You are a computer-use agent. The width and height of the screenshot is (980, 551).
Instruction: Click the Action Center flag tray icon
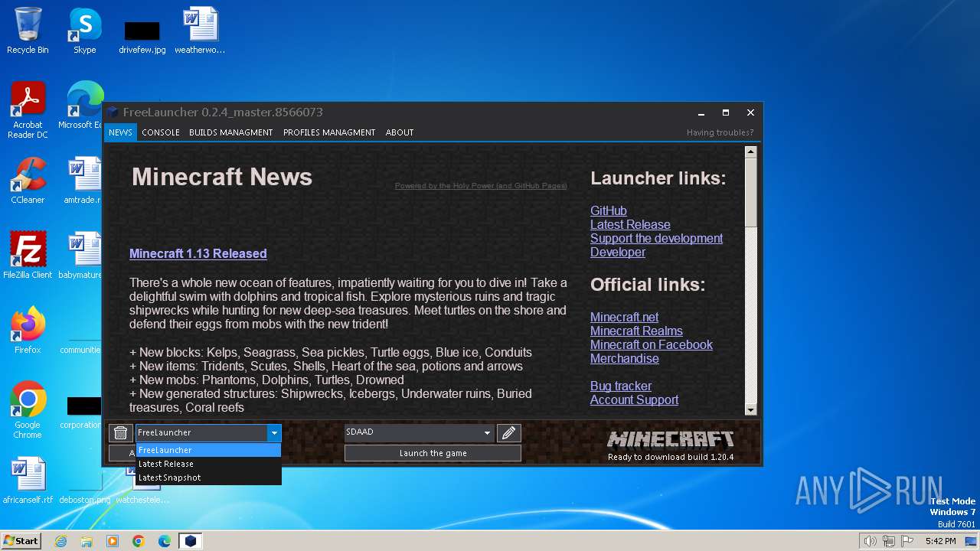(907, 541)
